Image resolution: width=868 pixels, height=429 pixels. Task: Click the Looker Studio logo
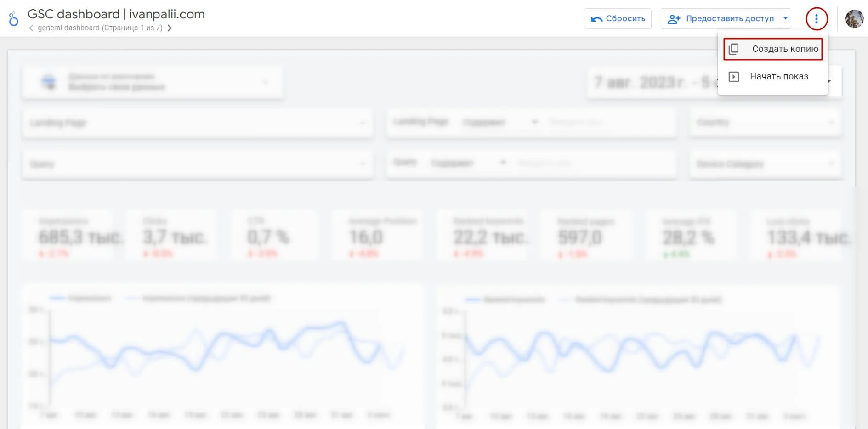14,19
